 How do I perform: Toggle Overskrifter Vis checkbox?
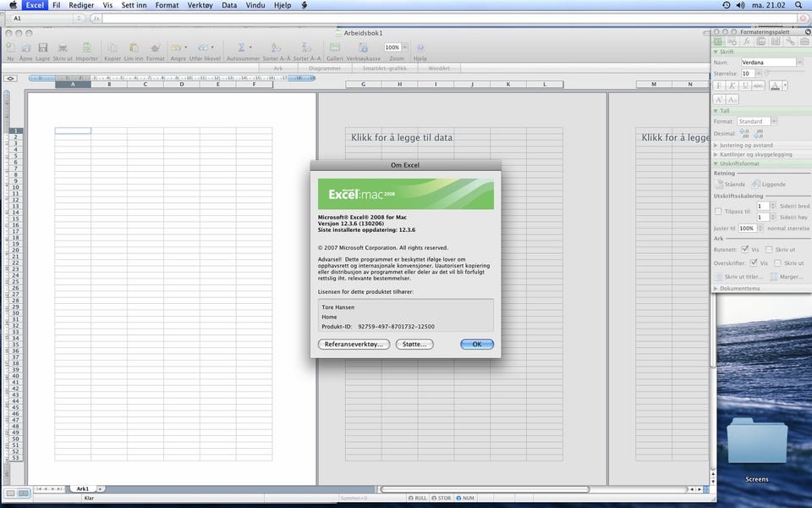754,262
